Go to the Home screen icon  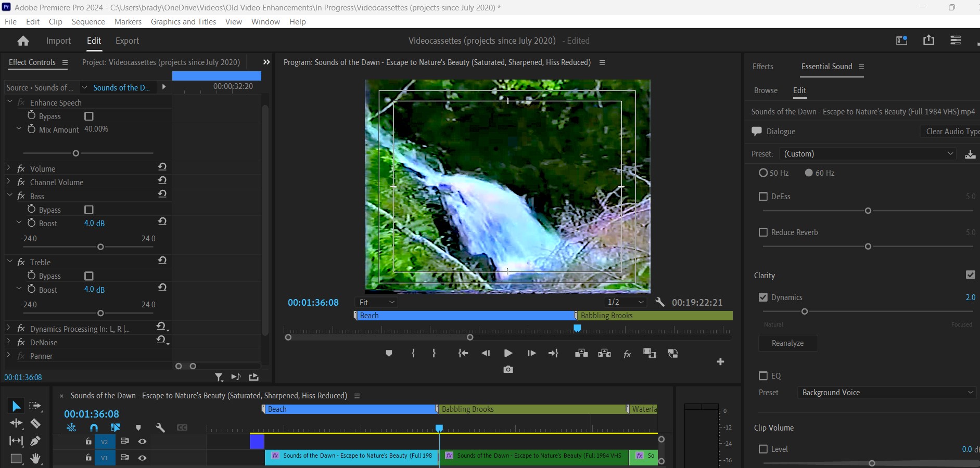click(x=23, y=41)
